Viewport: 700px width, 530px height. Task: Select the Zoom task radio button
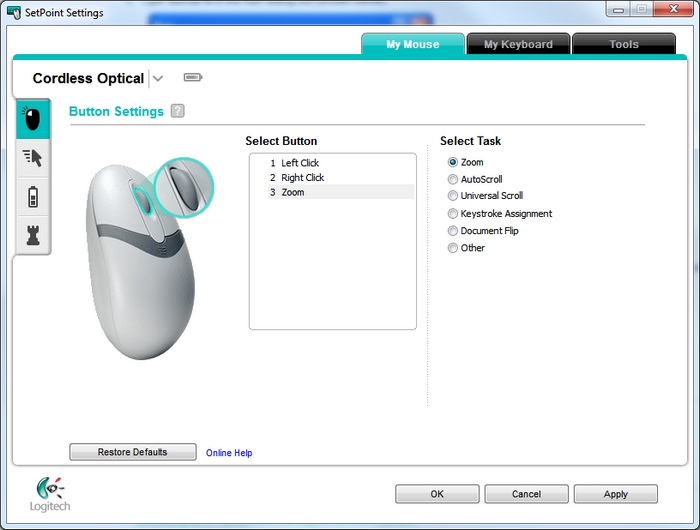[453, 162]
